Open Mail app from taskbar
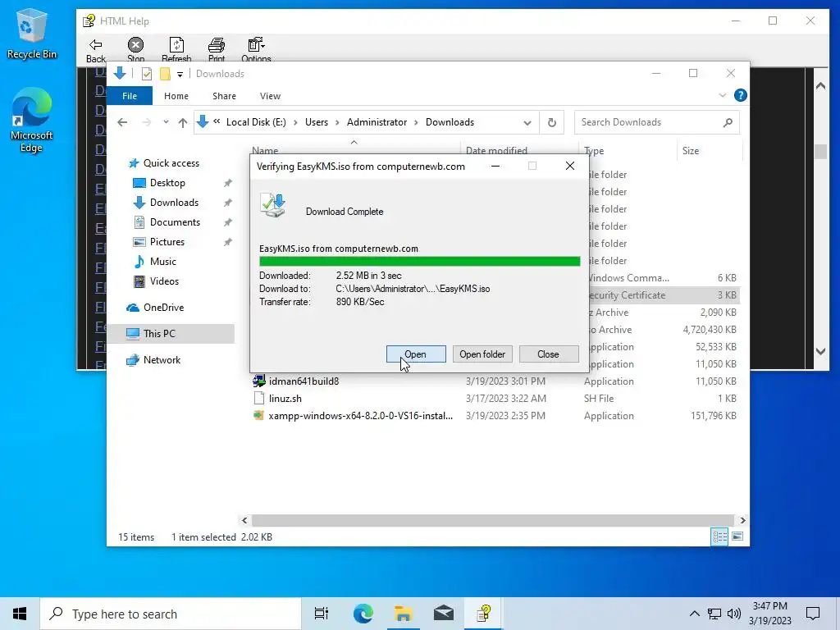 444,614
